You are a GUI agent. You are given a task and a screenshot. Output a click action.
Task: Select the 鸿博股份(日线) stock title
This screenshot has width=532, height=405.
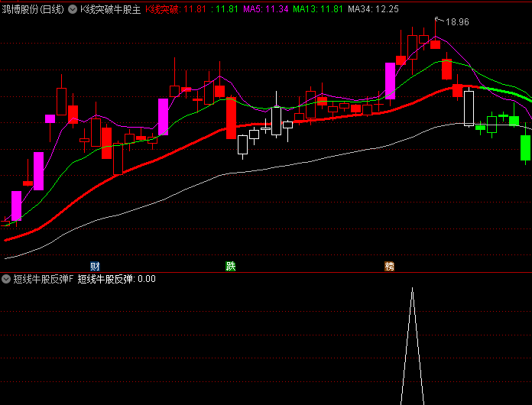tap(33, 9)
